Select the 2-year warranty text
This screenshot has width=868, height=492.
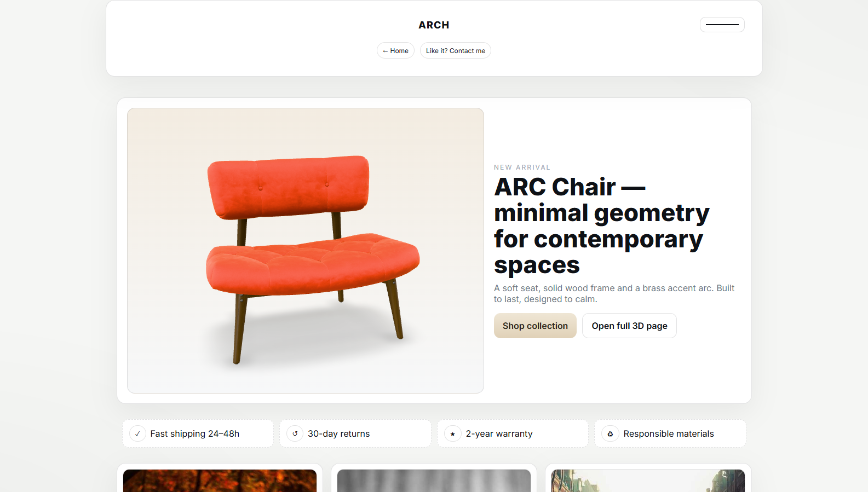tap(499, 434)
